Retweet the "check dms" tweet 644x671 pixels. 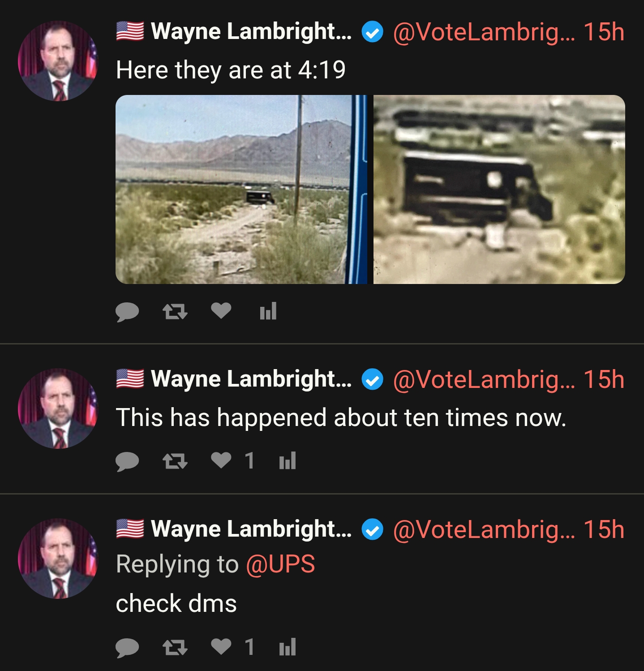[175, 648]
